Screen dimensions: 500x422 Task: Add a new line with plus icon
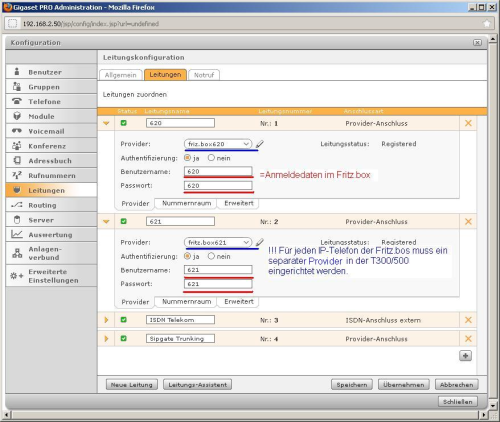[465, 356]
